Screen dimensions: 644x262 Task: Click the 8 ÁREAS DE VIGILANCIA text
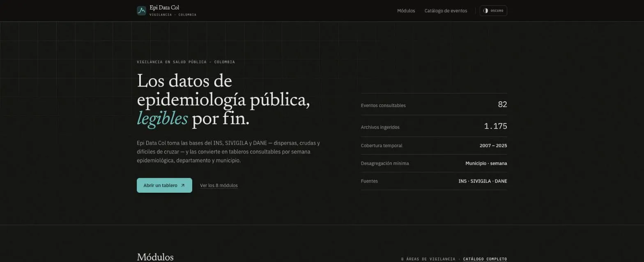[428, 259]
